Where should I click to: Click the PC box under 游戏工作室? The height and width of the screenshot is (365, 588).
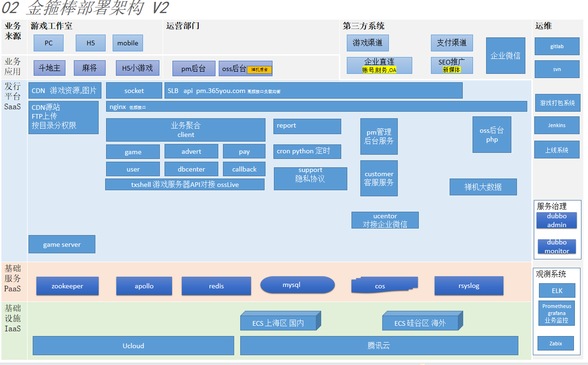[x=49, y=43]
